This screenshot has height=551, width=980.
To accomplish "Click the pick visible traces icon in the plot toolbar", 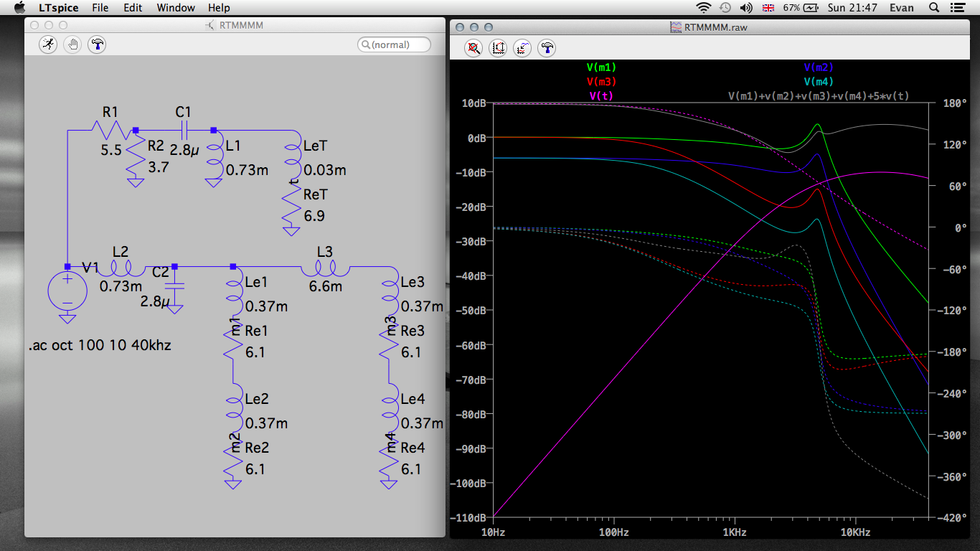I will tap(522, 48).
